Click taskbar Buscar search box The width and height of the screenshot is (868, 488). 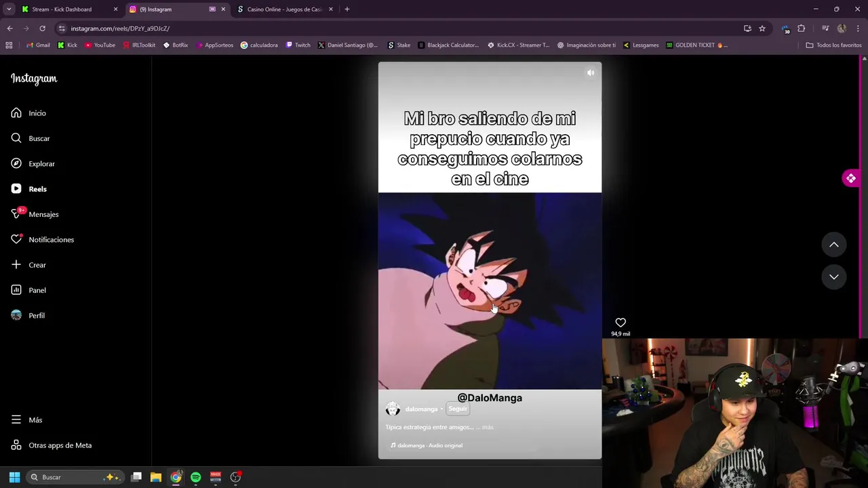point(75,477)
